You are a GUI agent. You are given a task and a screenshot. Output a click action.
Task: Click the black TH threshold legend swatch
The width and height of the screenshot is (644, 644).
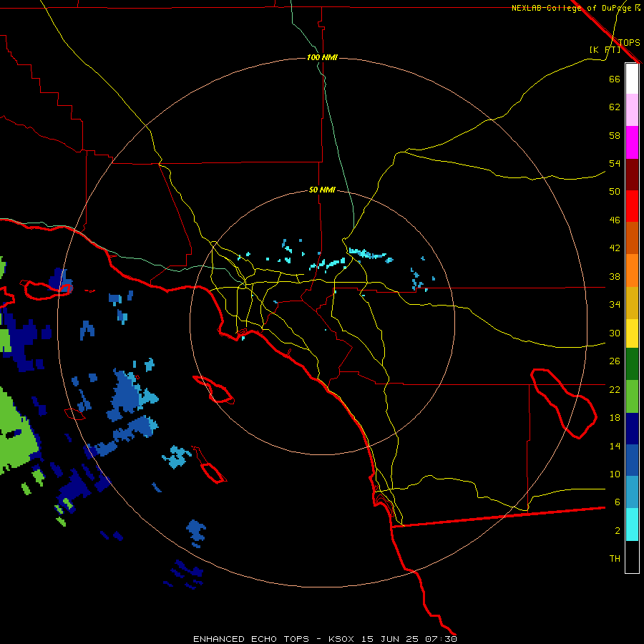[632, 557]
